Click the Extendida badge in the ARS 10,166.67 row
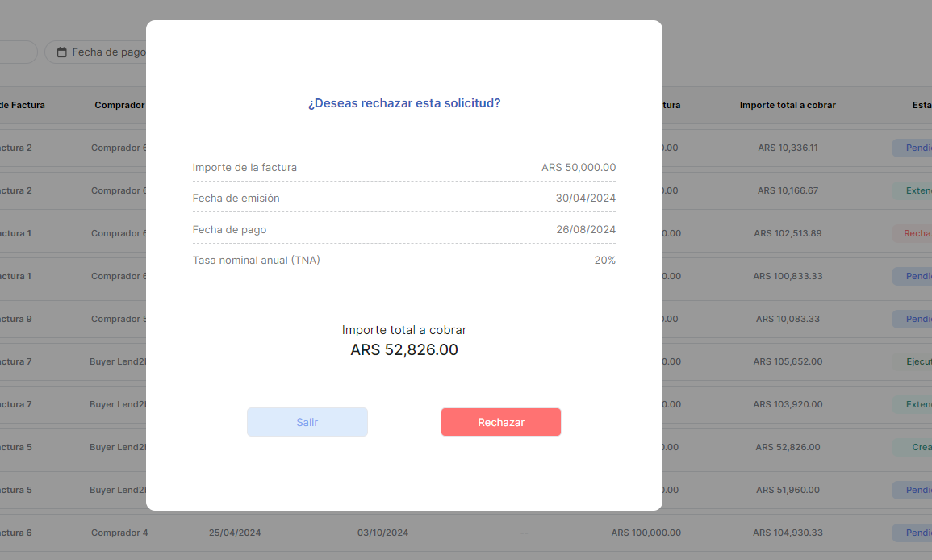932x560 pixels. click(x=916, y=190)
